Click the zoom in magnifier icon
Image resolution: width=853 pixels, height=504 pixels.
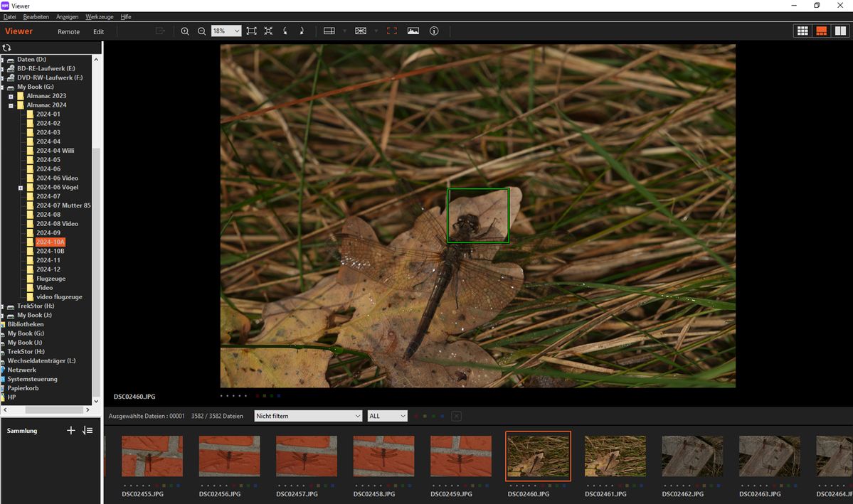(185, 31)
